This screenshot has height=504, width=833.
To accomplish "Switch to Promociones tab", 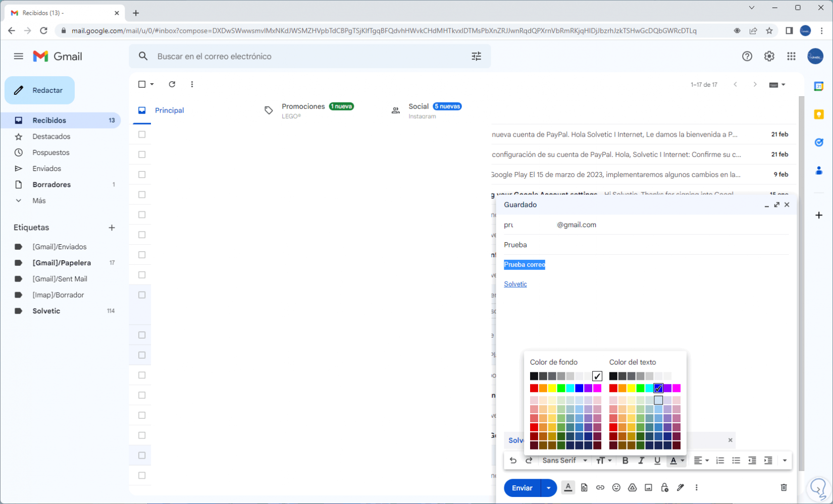I will (318, 110).
